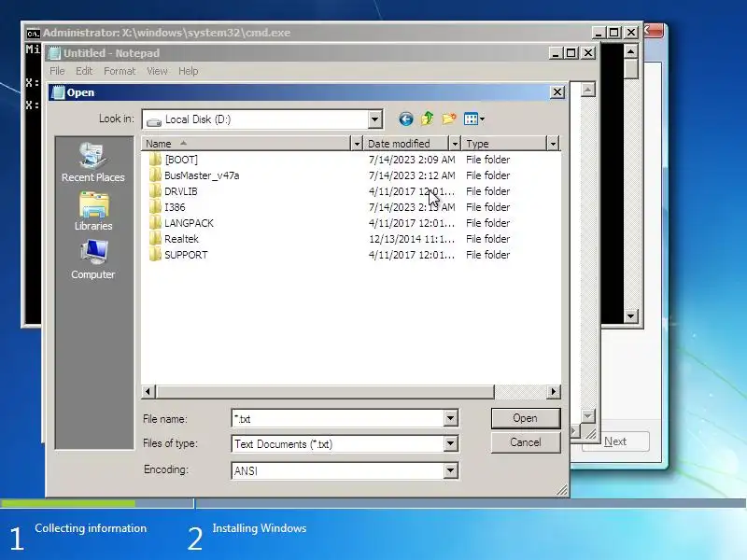Click the Cancel button
The height and width of the screenshot is (560, 747).
click(526, 442)
